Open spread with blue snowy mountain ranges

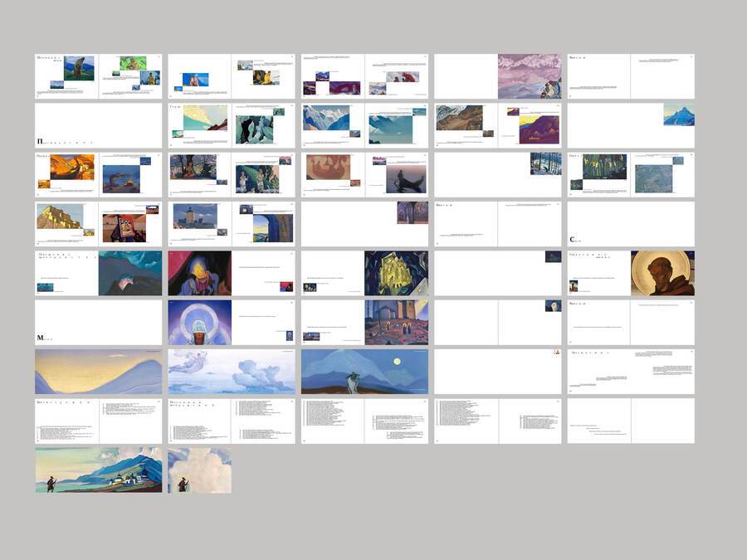tap(364, 126)
